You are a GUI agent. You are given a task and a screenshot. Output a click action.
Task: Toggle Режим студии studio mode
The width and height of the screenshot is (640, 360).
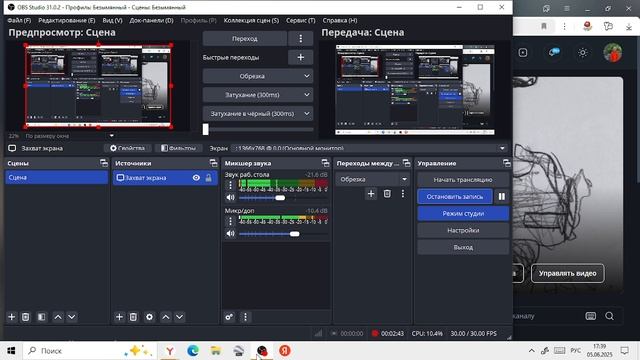pyautogui.click(x=463, y=213)
